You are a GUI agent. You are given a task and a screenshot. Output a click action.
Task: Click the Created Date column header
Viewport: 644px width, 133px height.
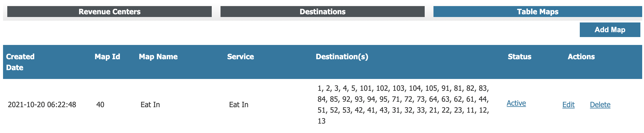pyautogui.click(x=20, y=62)
